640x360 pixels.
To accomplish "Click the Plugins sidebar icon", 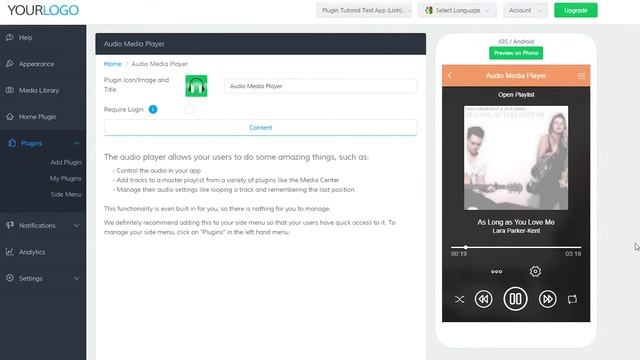I will (12, 143).
